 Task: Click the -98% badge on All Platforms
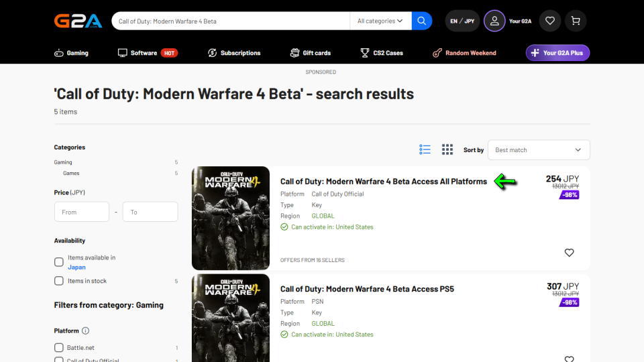tap(570, 195)
